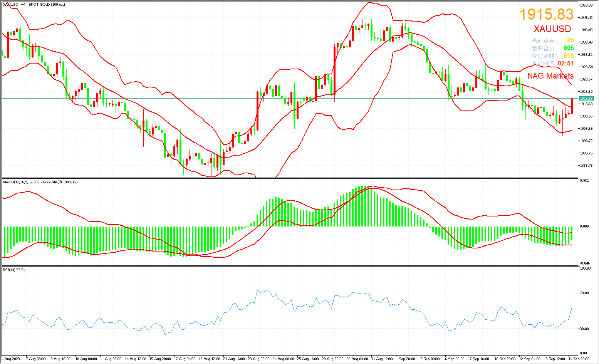Click the time axis label 8 Aug 16:00

pos(60,359)
